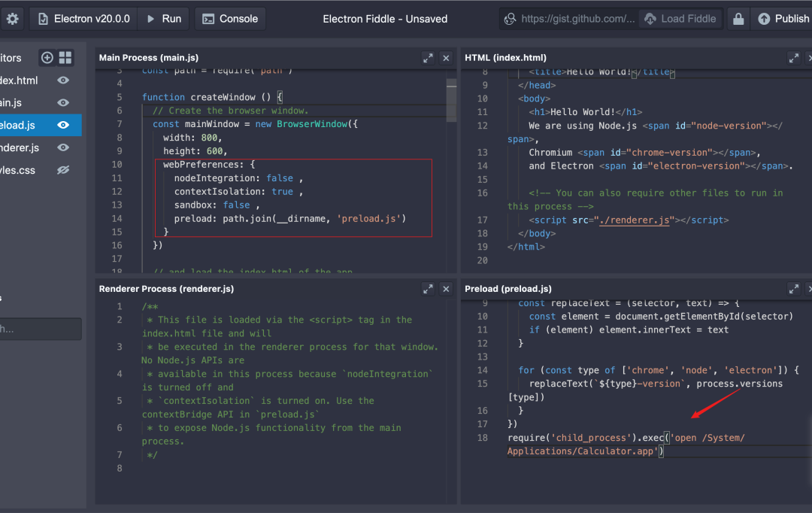The height and width of the screenshot is (513, 812).
Task: Click the 'preload.js' string in main.js
Action: (368, 219)
